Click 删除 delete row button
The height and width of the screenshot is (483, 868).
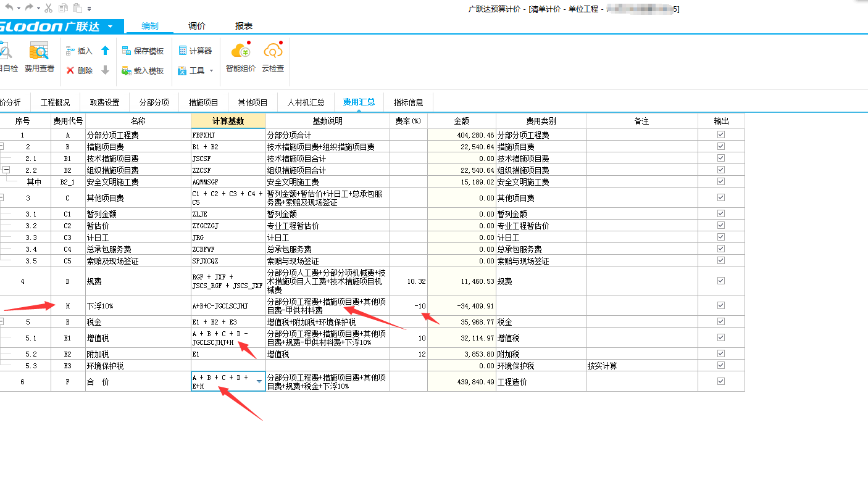pyautogui.click(x=80, y=71)
